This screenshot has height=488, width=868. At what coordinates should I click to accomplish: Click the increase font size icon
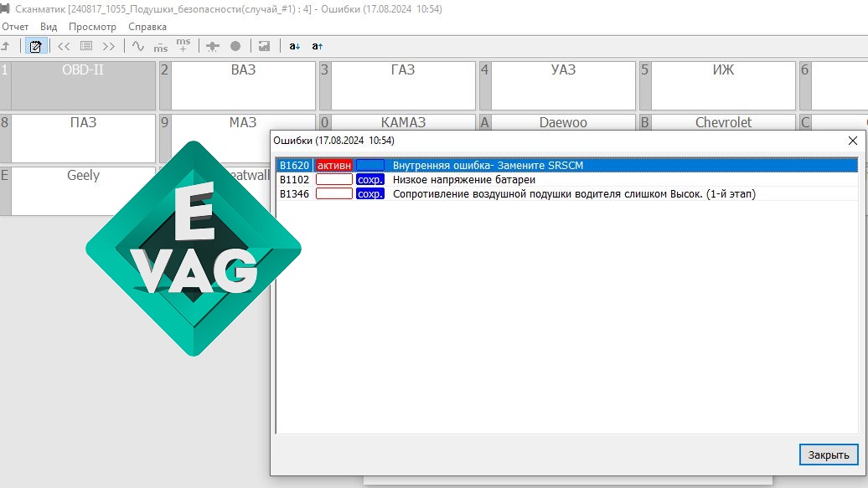point(318,47)
